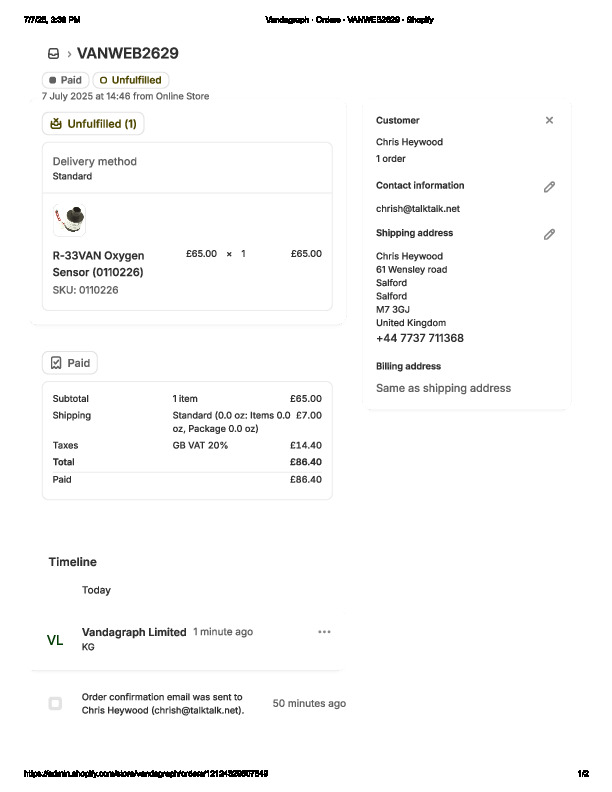Expand the breadcrumb chevron before VANWEB2629

(68, 54)
